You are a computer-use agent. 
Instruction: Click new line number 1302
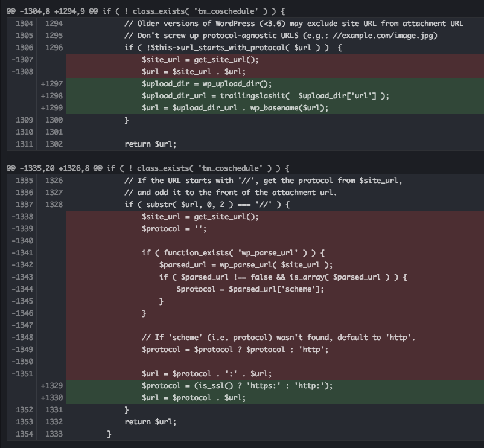coord(54,144)
